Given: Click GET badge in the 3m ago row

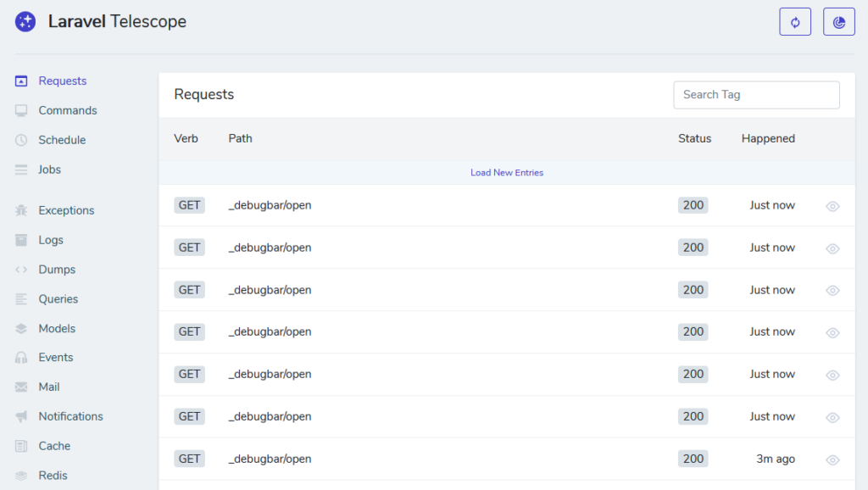Looking at the screenshot, I should pos(189,459).
